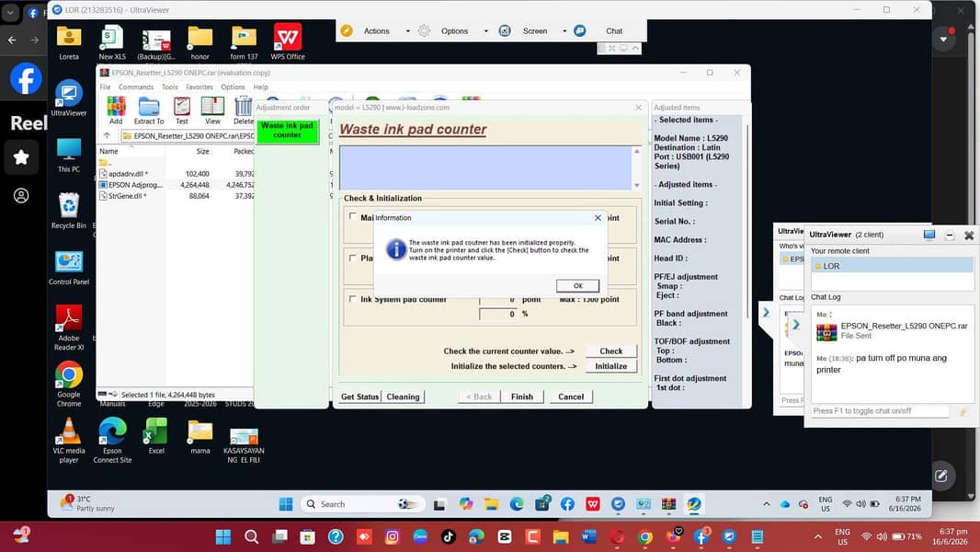The image size is (980, 552).
Task: Tick the Platen pad counter checkbox
Action: pyautogui.click(x=352, y=258)
